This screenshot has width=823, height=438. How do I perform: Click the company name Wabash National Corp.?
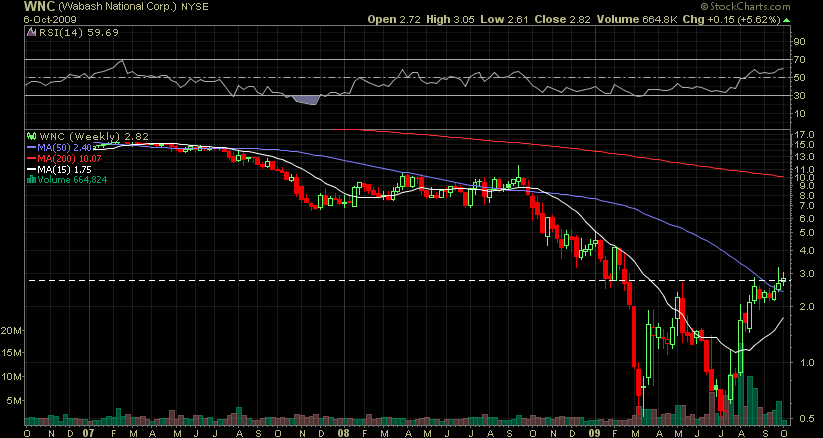pyautogui.click(x=118, y=7)
